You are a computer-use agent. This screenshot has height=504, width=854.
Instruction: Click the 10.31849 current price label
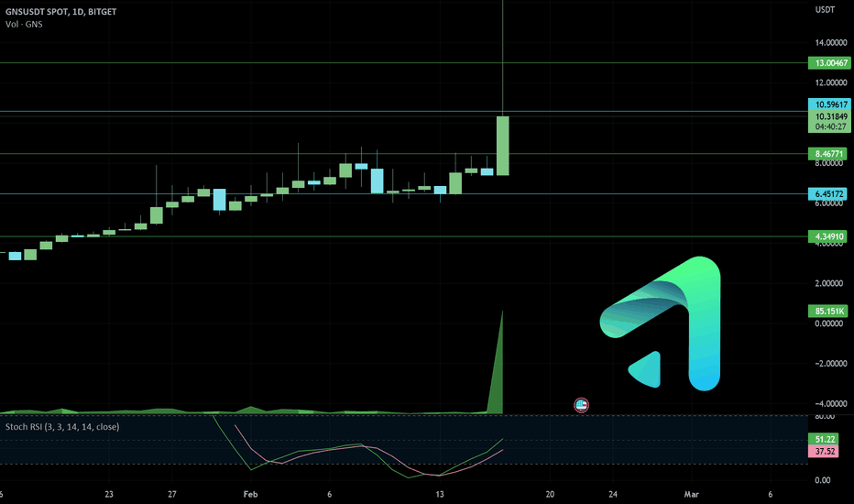[x=829, y=116]
